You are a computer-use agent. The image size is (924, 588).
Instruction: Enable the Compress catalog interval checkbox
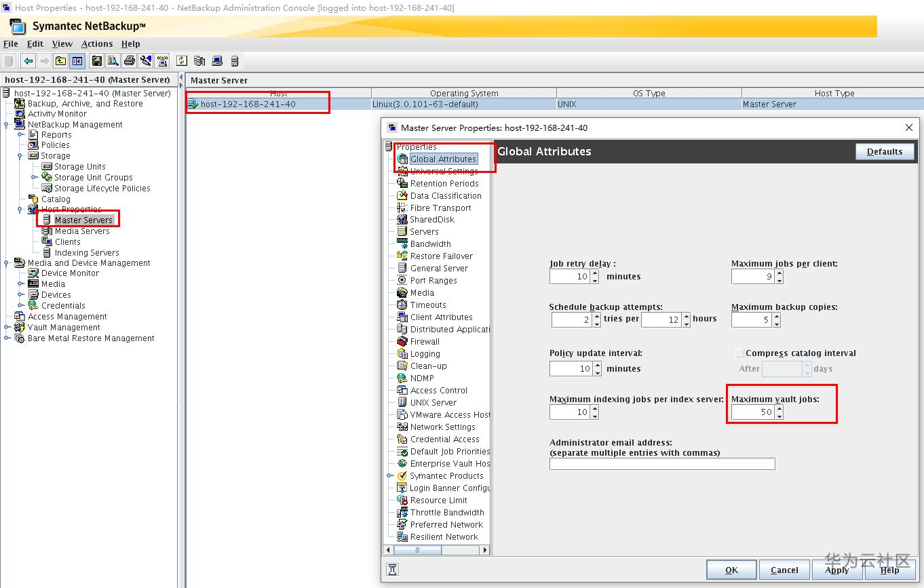click(x=739, y=353)
